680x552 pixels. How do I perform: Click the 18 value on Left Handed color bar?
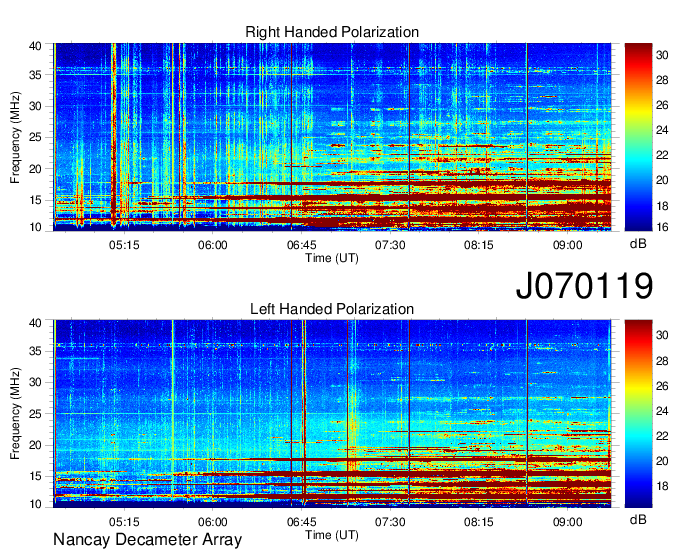(x=662, y=486)
